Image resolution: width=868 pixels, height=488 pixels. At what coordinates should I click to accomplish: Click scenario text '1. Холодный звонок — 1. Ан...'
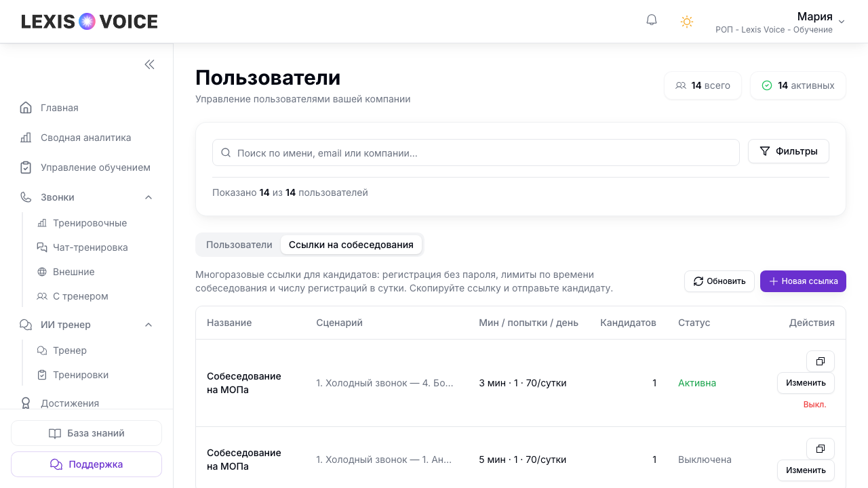pyautogui.click(x=384, y=460)
